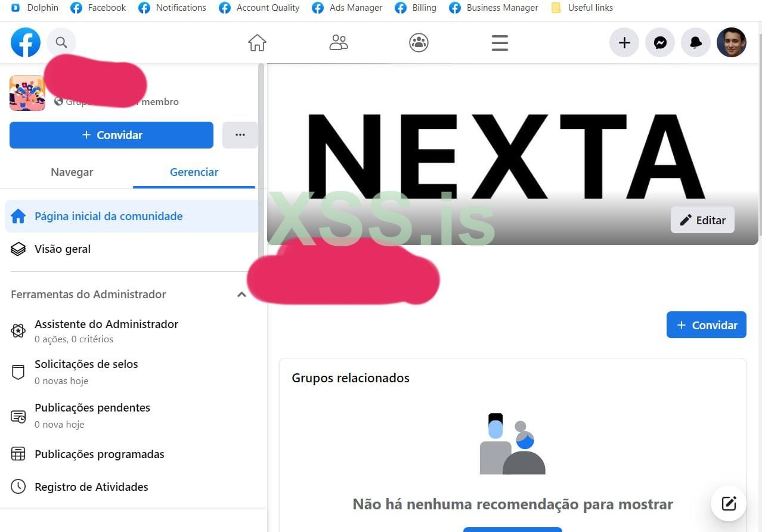
Task: Click the Grupos relacionados heading
Action: 351,378
